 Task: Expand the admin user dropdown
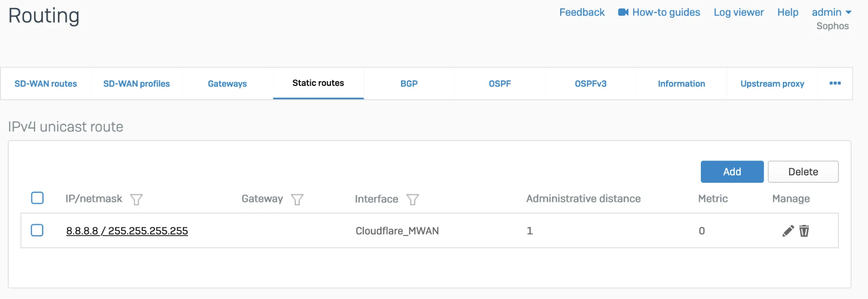point(831,12)
